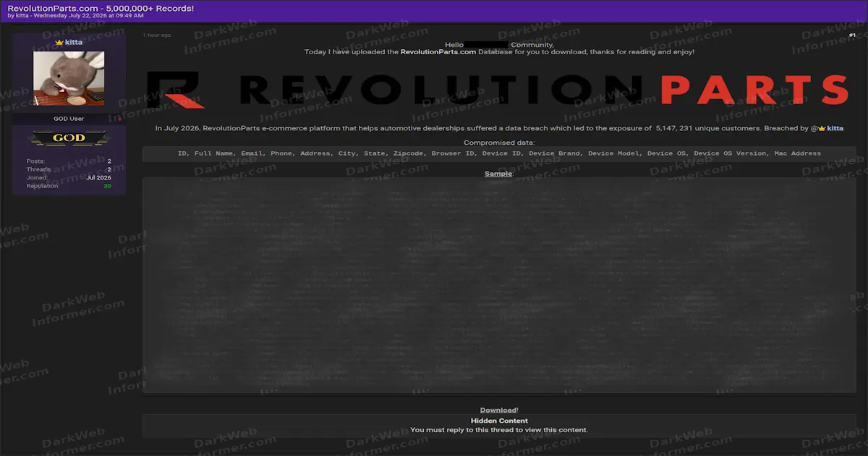Viewport: 868px width, 456px height.
Task: Click the RevolutionParts logo banner
Action: [x=498, y=89]
